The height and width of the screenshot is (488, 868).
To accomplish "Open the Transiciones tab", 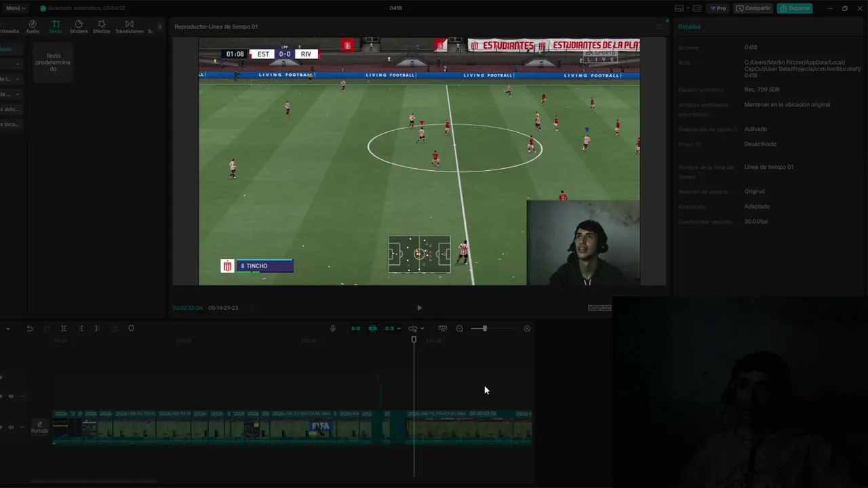I will coord(130,26).
